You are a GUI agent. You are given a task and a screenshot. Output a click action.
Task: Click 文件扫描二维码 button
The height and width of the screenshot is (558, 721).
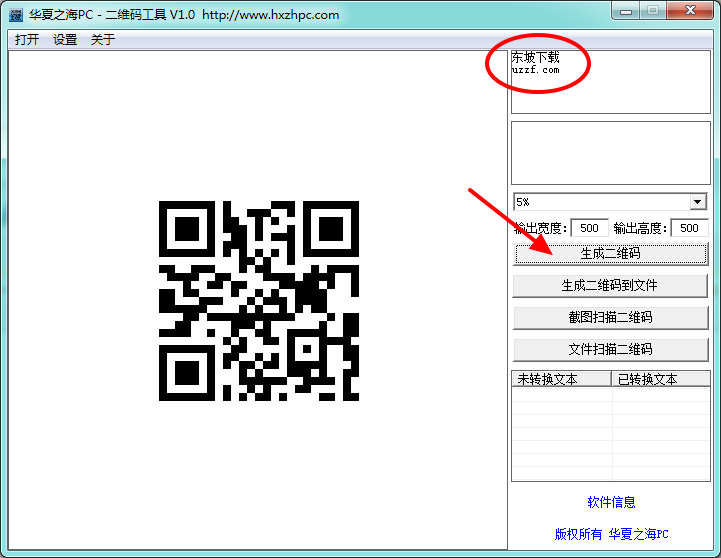pyautogui.click(x=611, y=350)
